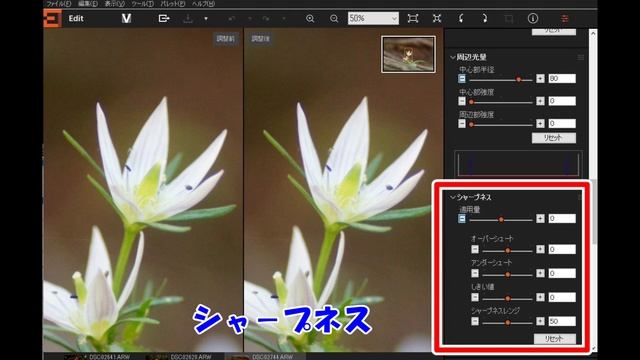Increase シャープネスレンジ with plus button
The width and height of the screenshot is (640, 360).
540,321
